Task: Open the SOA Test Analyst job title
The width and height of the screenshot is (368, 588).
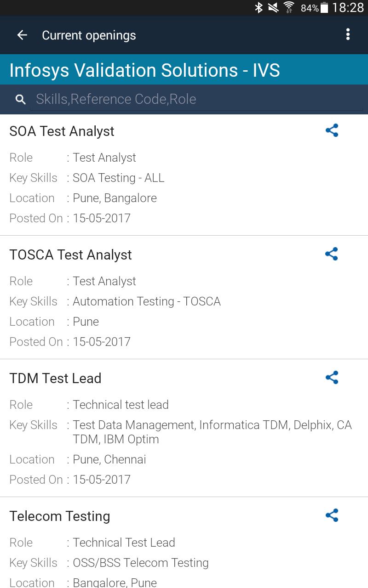Action: click(62, 131)
